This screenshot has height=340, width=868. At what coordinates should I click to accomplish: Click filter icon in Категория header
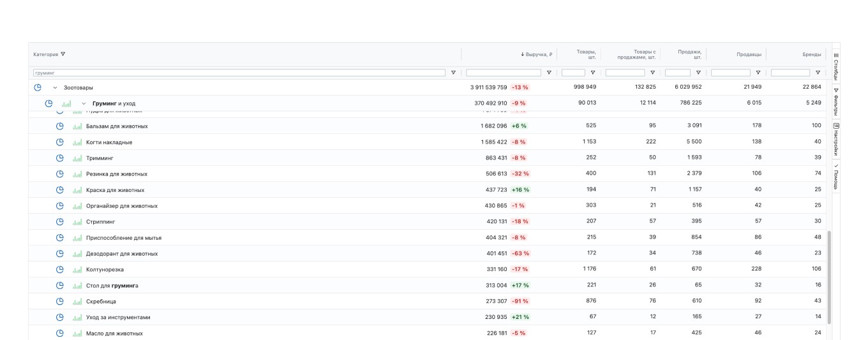click(x=63, y=54)
